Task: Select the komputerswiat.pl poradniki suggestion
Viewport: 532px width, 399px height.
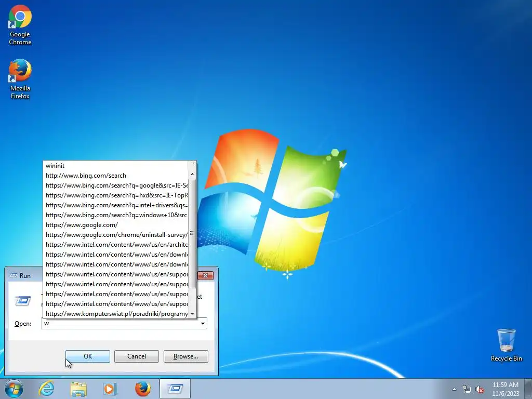Action: (115, 313)
